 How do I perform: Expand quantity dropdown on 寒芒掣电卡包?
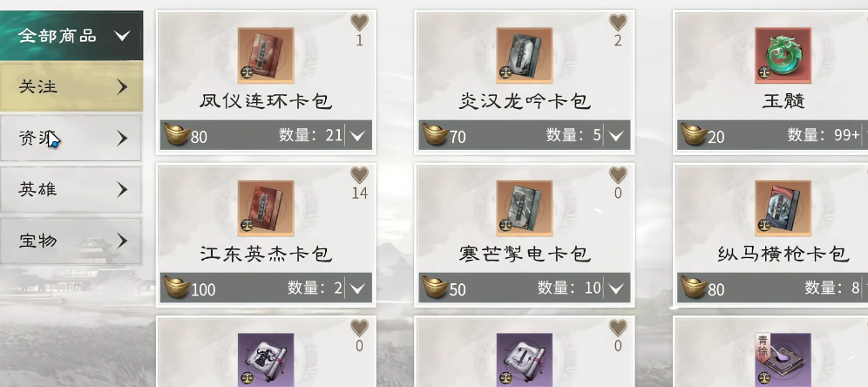[615, 289]
